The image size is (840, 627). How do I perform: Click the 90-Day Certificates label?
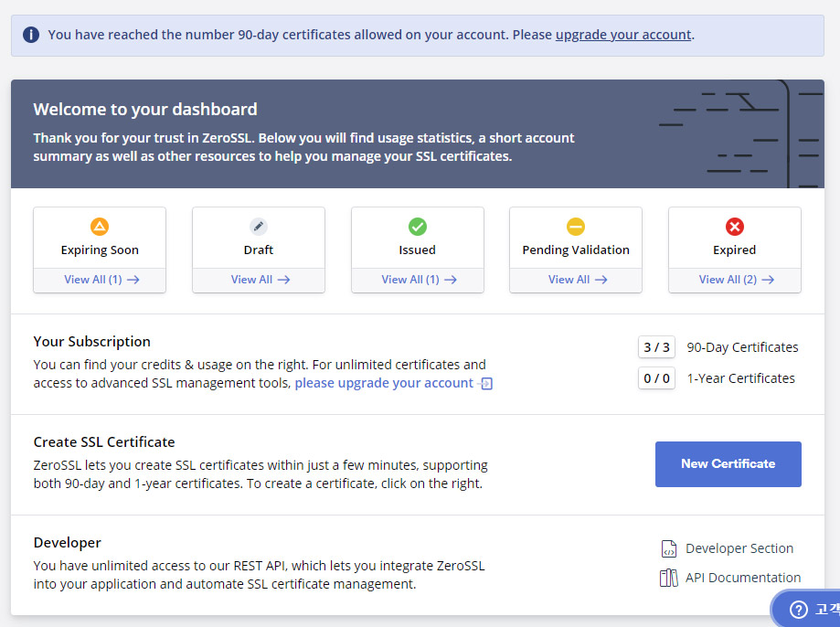click(x=742, y=347)
